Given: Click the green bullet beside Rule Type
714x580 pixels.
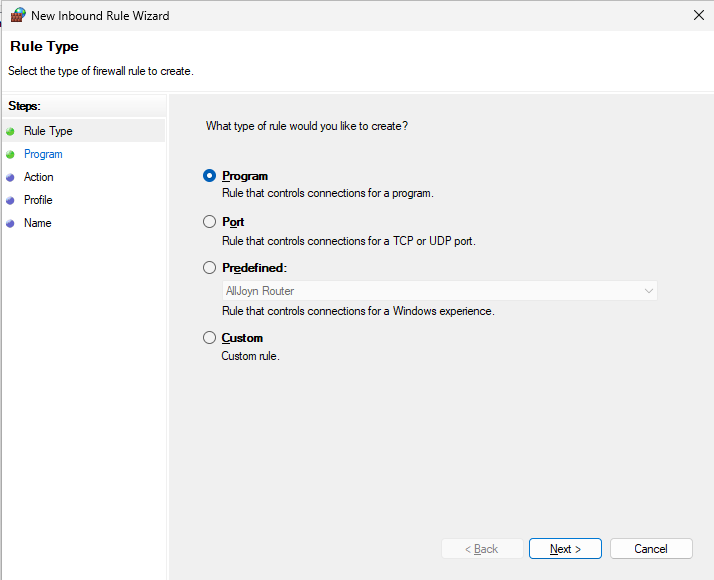Looking at the screenshot, I should click(10, 132).
